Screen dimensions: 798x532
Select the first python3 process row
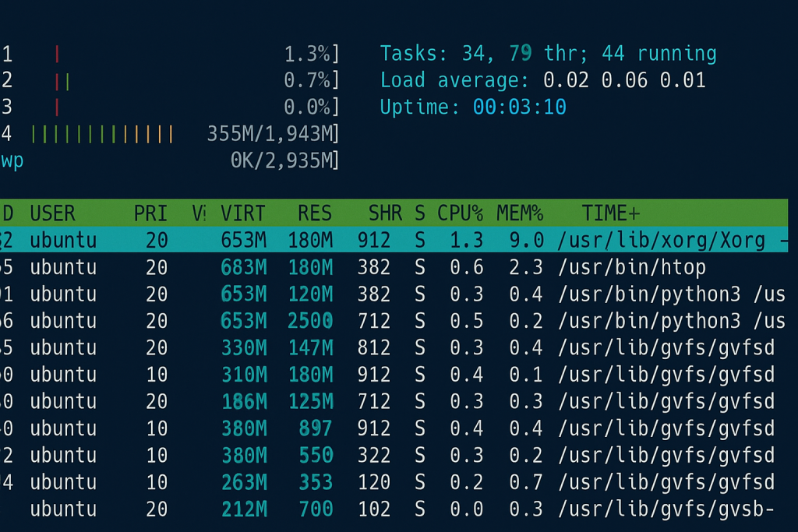[x=312, y=294]
